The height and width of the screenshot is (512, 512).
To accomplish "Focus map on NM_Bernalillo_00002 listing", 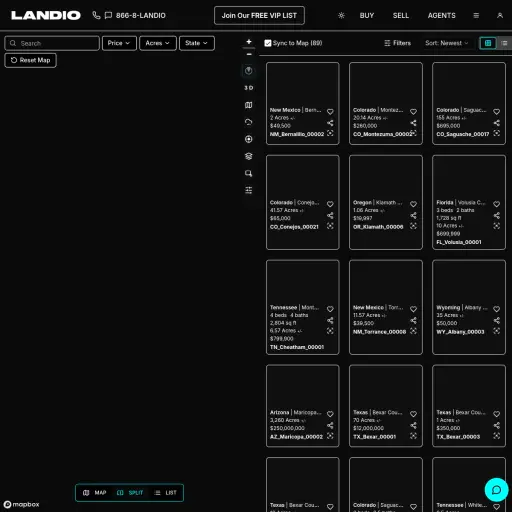I will tap(330, 133).
